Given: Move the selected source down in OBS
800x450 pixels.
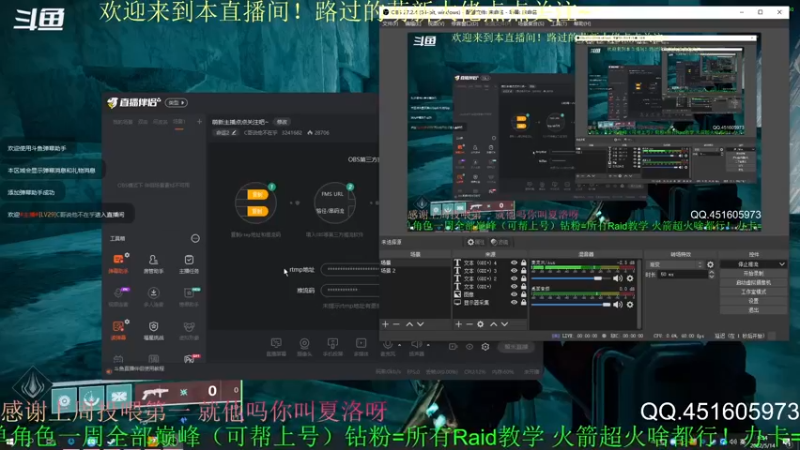Looking at the screenshot, I should [504, 324].
